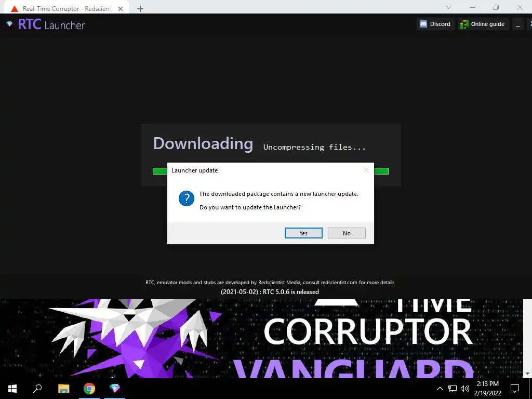Viewport: 532px width, 399px height.
Task: Click Yes to update the Launcher
Action: [303, 233]
